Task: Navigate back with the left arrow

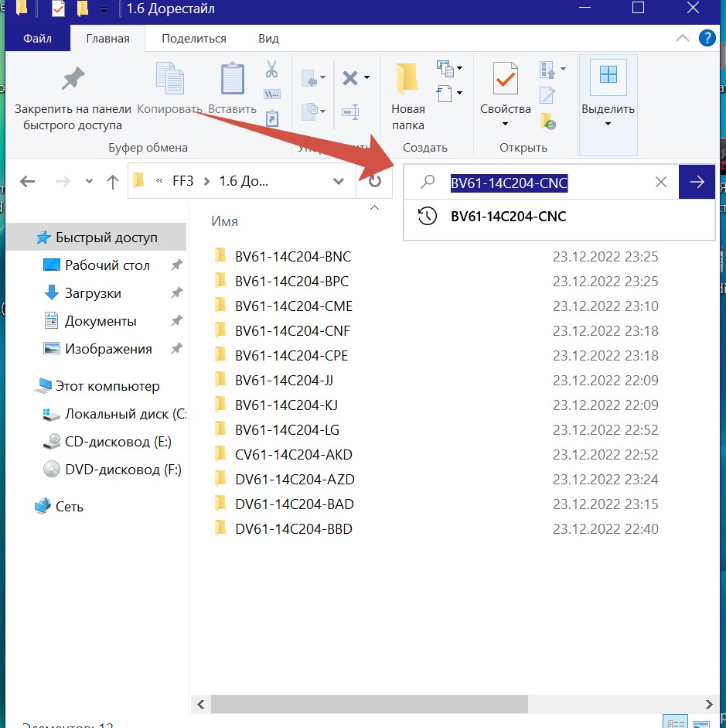Action: point(27,182)
